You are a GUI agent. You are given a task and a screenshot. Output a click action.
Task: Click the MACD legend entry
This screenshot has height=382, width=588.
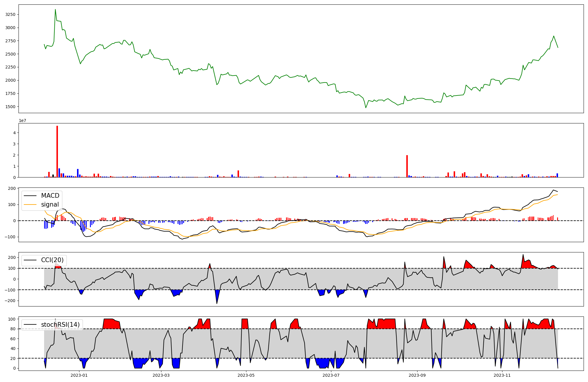pos(50,196)
